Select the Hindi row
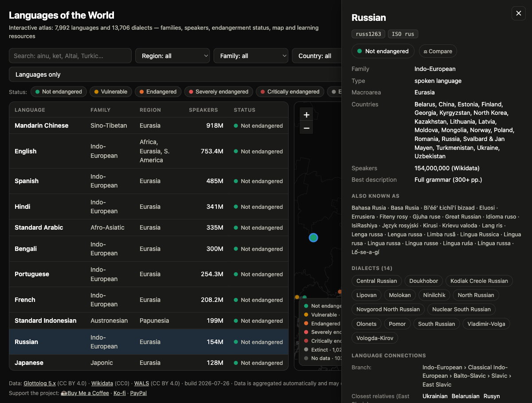 tap(149, 207)
